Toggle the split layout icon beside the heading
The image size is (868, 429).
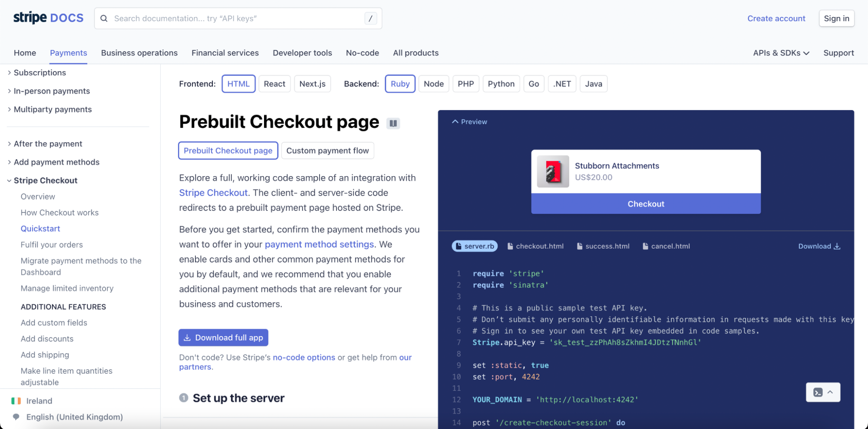[x=393, y=123]
